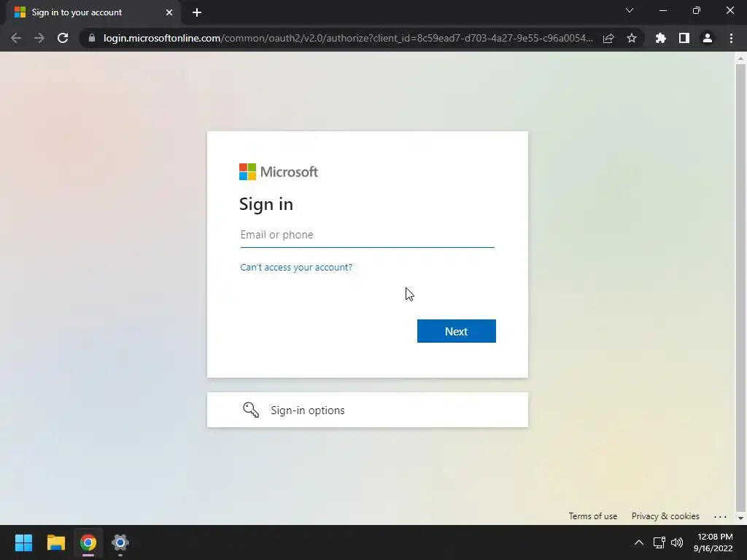Click the page scrollbar down arrow
Image resolution: width=747 pixels, height=560 pixels.
(740, 518)
